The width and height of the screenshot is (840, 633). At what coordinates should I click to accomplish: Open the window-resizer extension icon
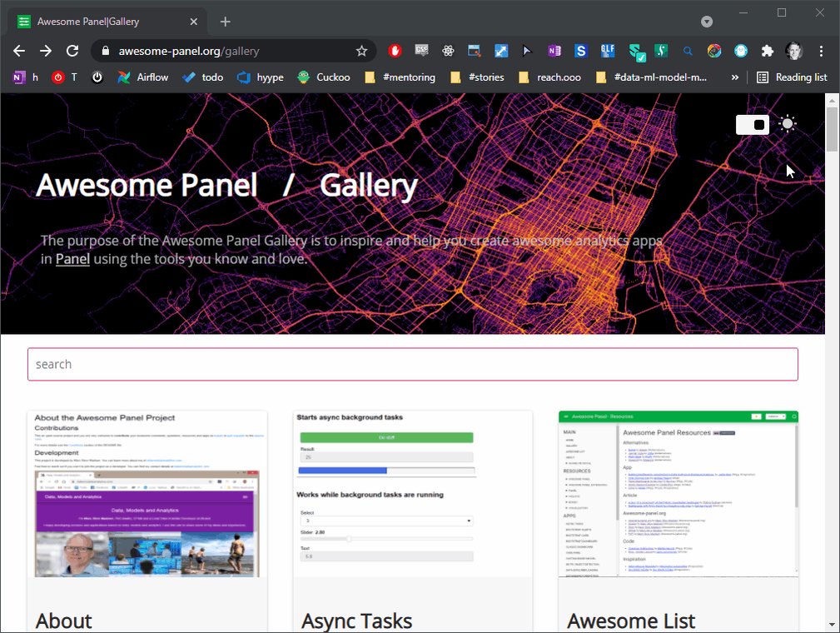pos(474,51)
